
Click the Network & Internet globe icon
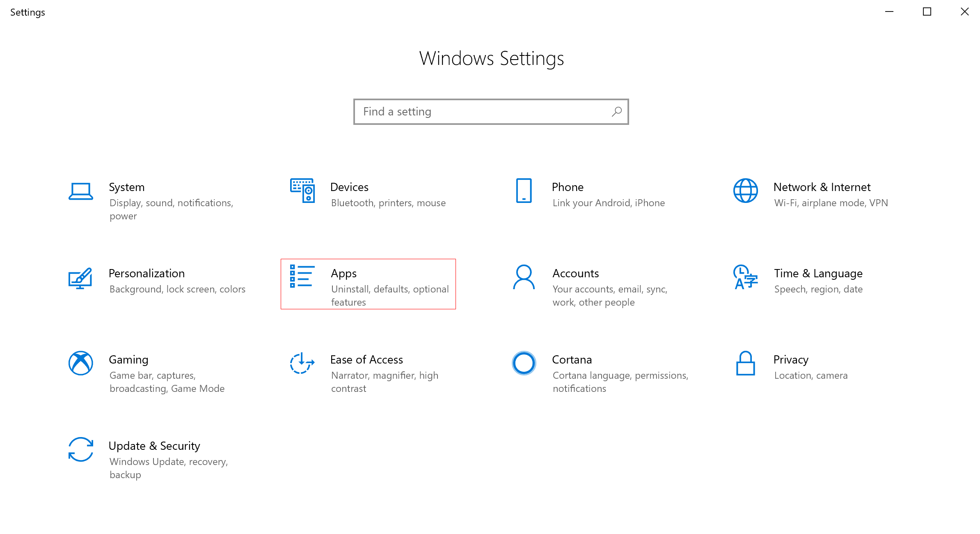click(x=745, y=191)
